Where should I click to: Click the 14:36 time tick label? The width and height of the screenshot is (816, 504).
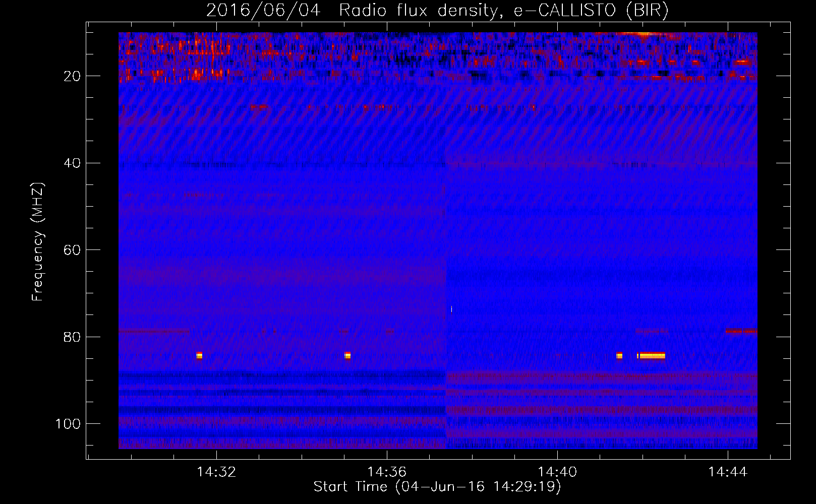coord(387,472)
